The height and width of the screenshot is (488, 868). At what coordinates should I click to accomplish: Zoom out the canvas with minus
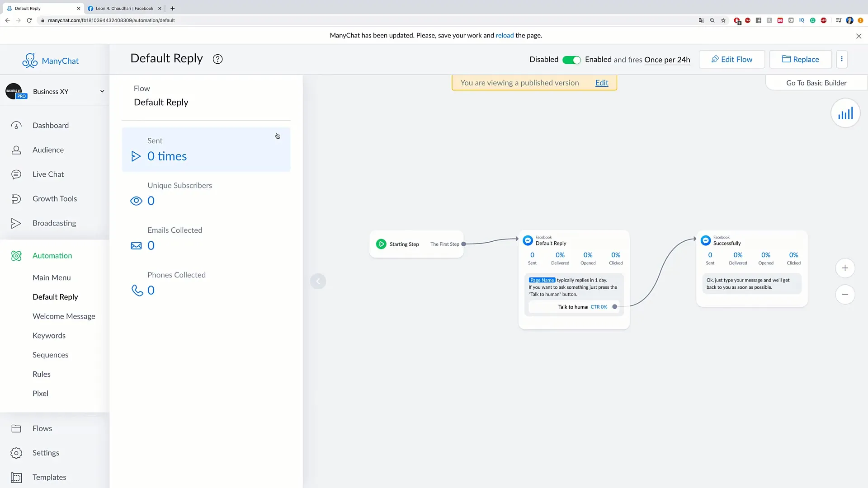coord(844,295)
